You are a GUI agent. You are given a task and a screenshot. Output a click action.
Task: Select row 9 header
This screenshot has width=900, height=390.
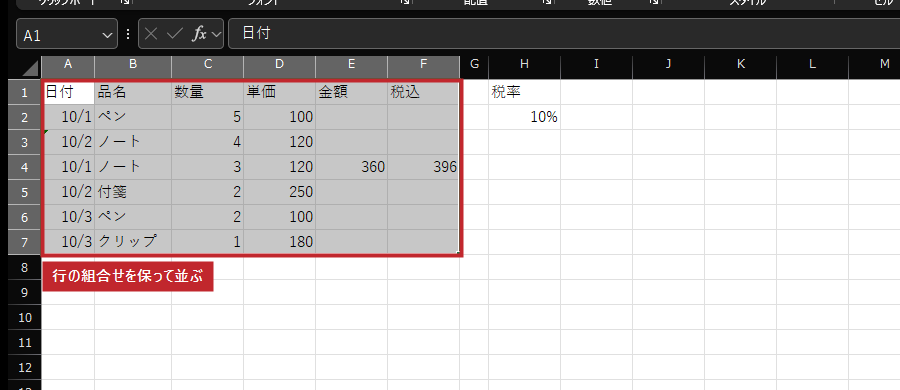[25, 292]
